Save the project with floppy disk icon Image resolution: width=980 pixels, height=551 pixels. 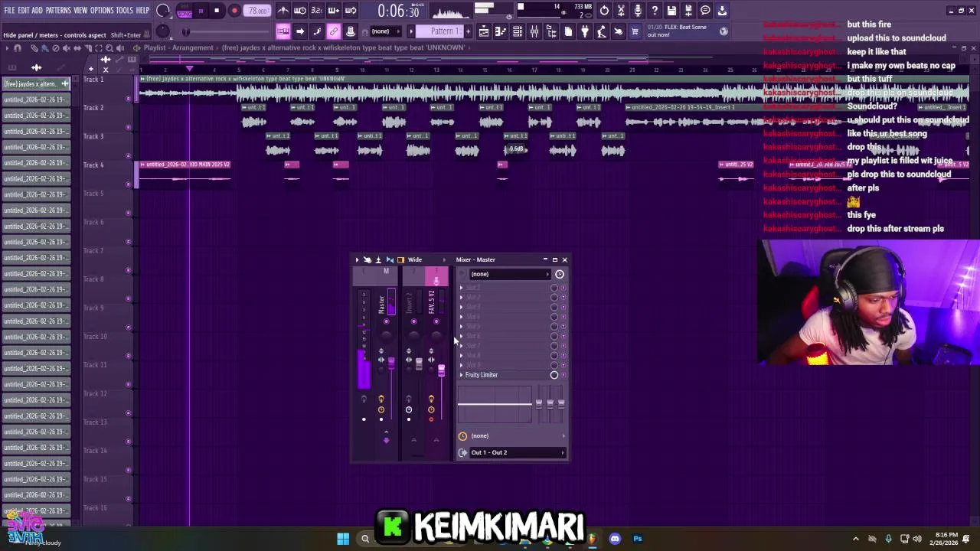(x=671, y=11)
